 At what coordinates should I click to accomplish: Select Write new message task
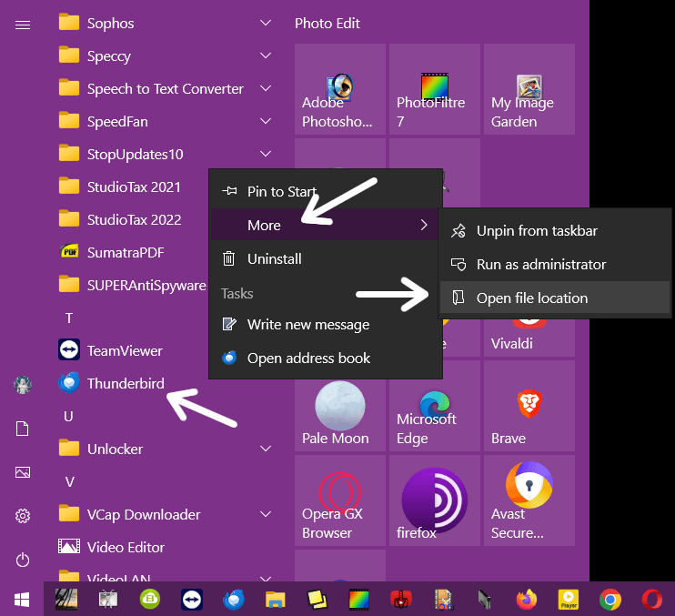coord(326,324)
